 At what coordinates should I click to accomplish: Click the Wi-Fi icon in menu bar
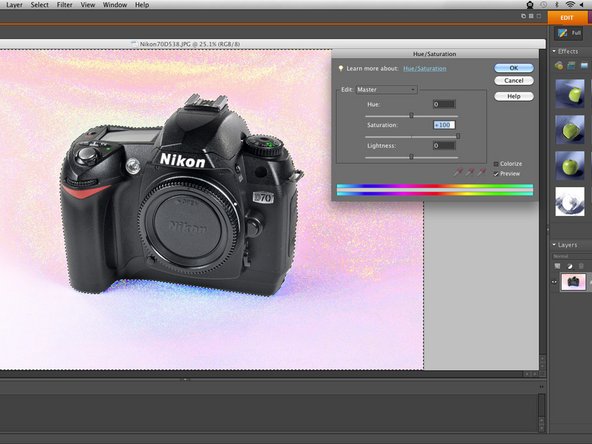[x=570, y=5]
